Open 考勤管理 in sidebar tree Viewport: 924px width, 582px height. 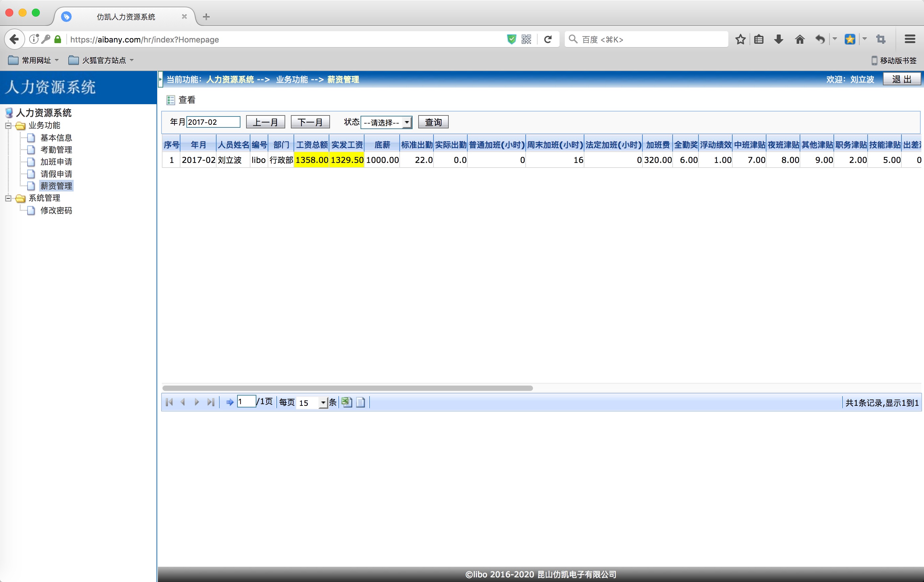(x=56, y=150)
